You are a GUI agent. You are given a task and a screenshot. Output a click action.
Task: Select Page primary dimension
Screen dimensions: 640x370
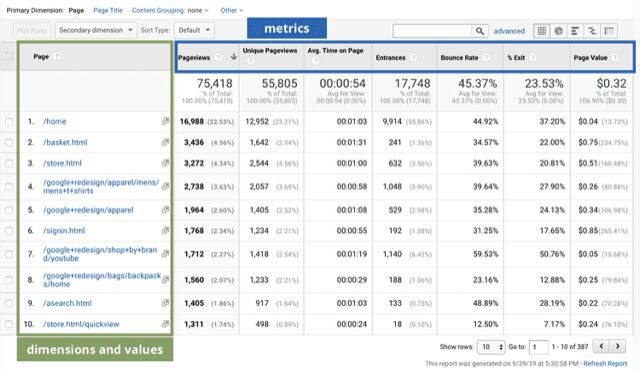pos(76,10)
